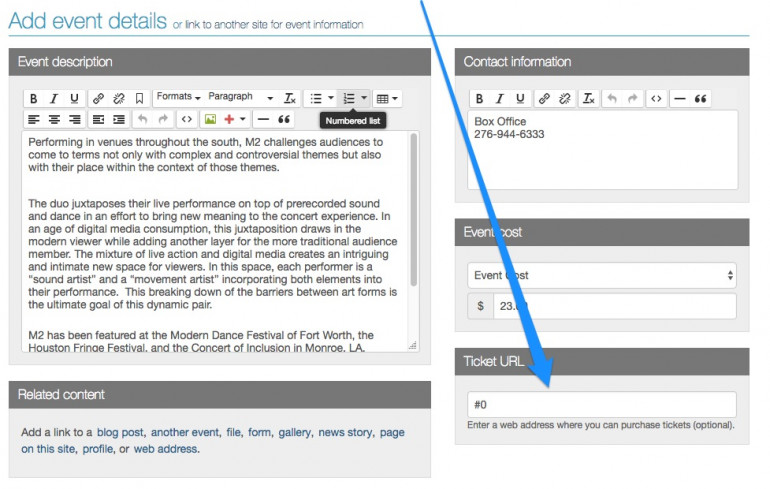The width and height of the screenshot is (770, 489).
Task: Align text right
Action: coord(75,119)
